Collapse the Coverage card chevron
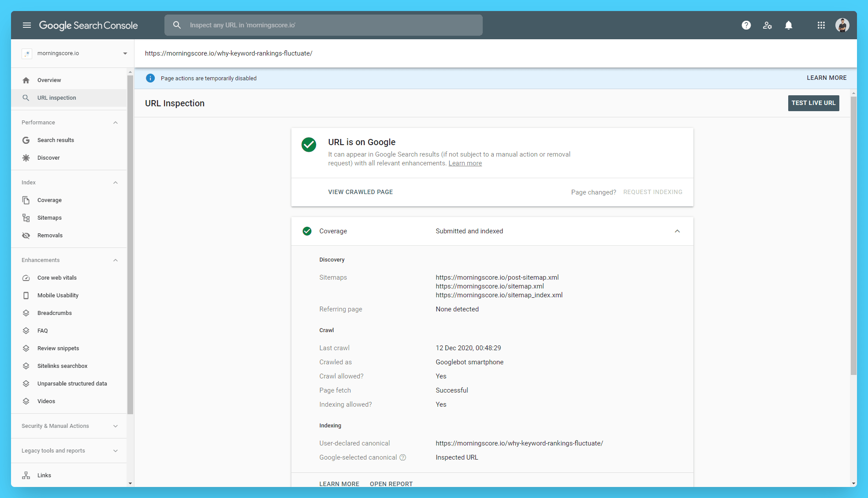Image resolution: width=868 pixels, height=498 pixels. [677, 231]
